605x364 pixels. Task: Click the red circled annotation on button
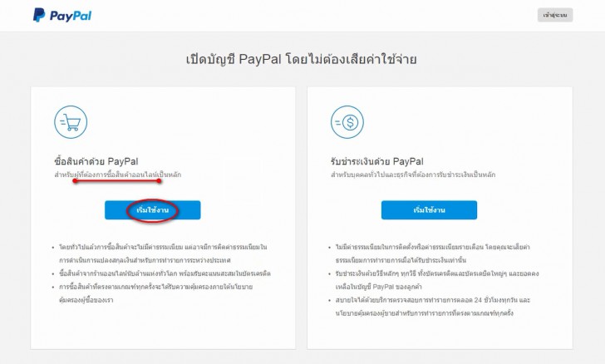152,210
